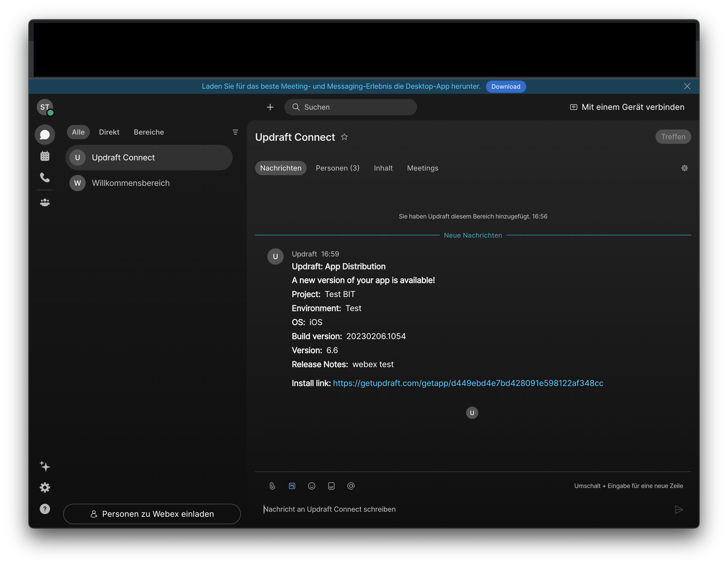728x566 pixels.
Task: Open the Messaging chat bubble icon
Action: click(x=45, y=135)
